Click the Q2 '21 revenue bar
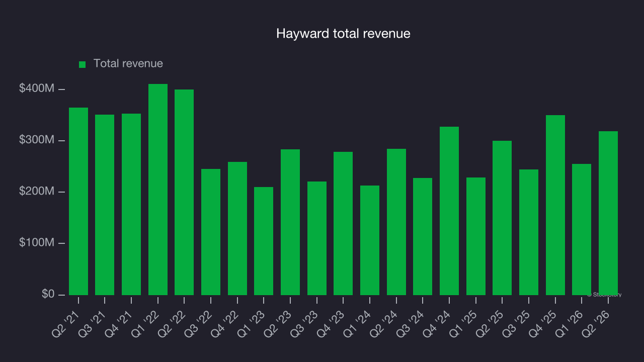 [78, 201]
